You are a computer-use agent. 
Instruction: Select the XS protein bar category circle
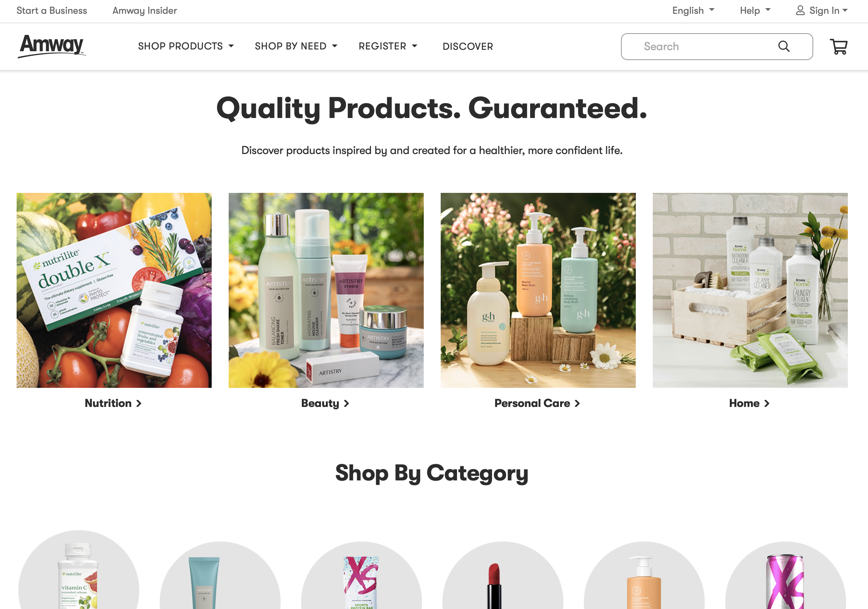(x=362, y=575)
